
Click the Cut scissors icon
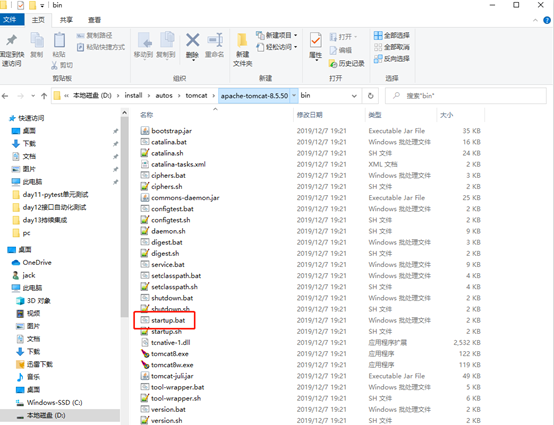coord(54,65)
